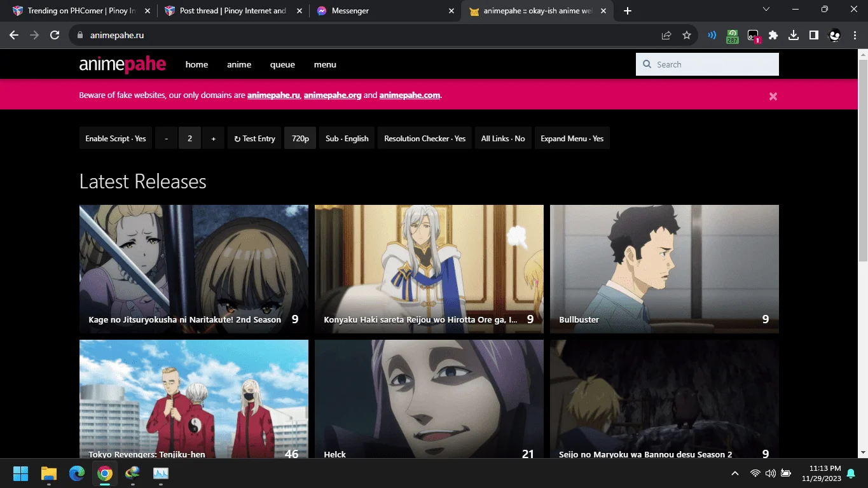Image resolution: width=868 pixels, height=488 pixels.
Task: Decrease value with the minus button
Action: point(166,138)
